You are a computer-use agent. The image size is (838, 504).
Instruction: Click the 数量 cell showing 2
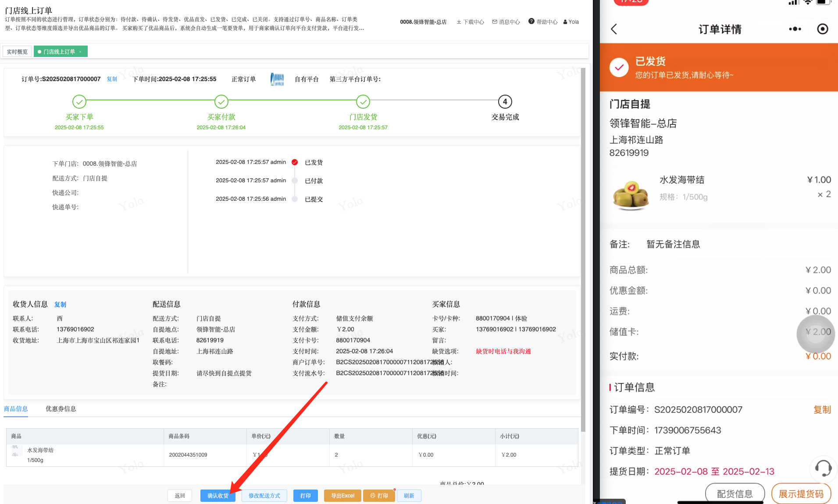pos(336,455)
